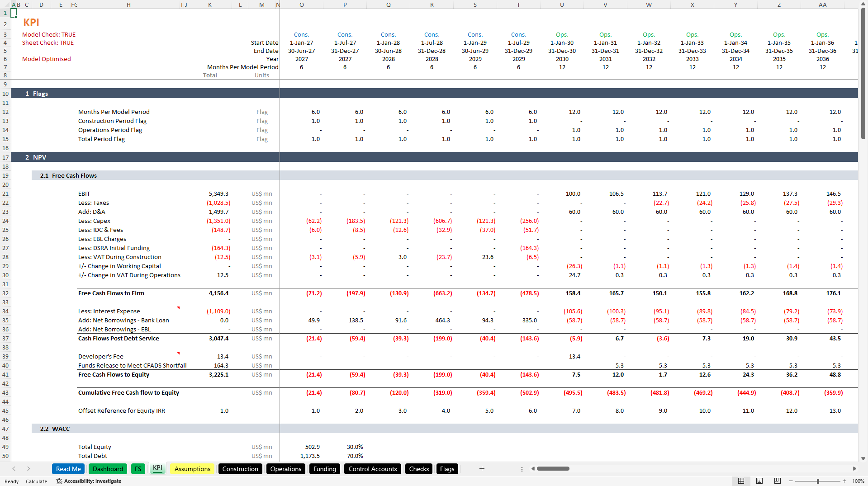Click the zoom in plus icon
Viewport: 868px width, 486px height.
(x=844, y=481)
